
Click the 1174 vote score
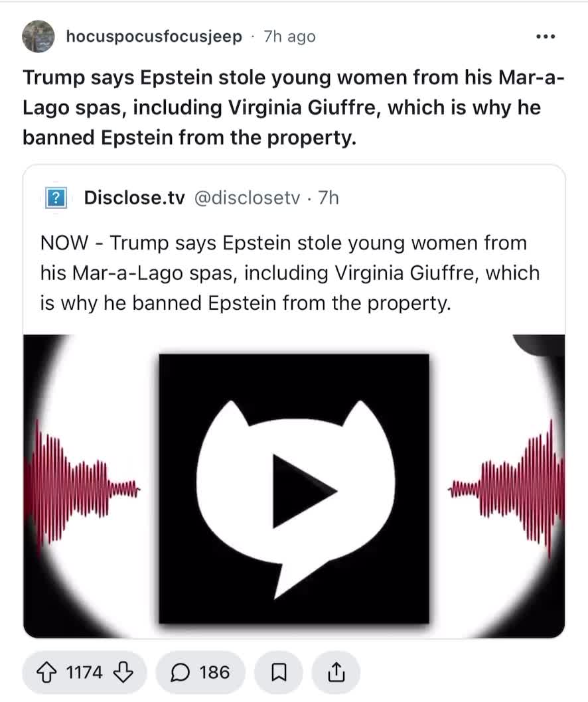(x=84, y=673)
